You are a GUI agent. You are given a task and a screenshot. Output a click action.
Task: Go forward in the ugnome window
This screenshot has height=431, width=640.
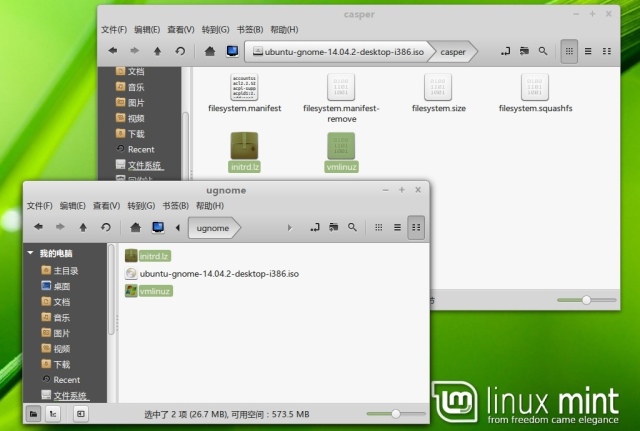coord(60,227)
